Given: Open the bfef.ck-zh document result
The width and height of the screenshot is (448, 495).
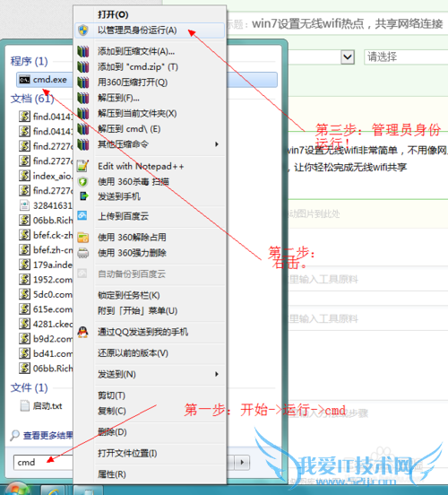Looking at the screenshot, I should tap(46, 235).
